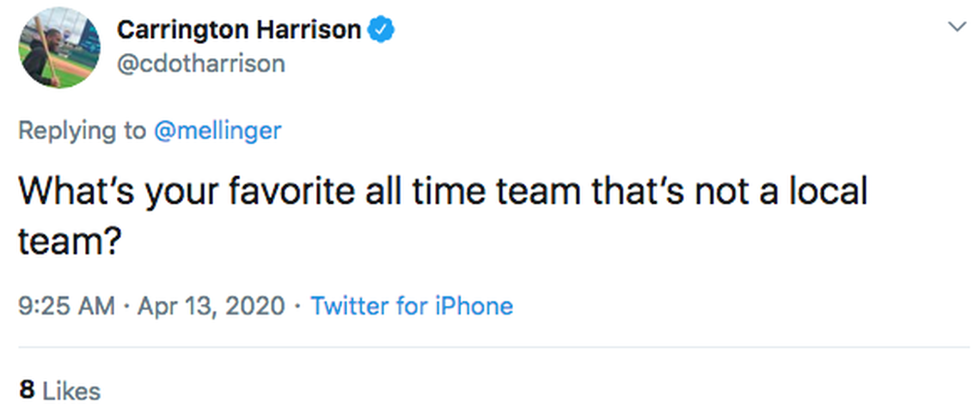Viewport: 980px width, 415px height.
Task: Click the Twitter for iPhone source link
Action: pos(412,306)
